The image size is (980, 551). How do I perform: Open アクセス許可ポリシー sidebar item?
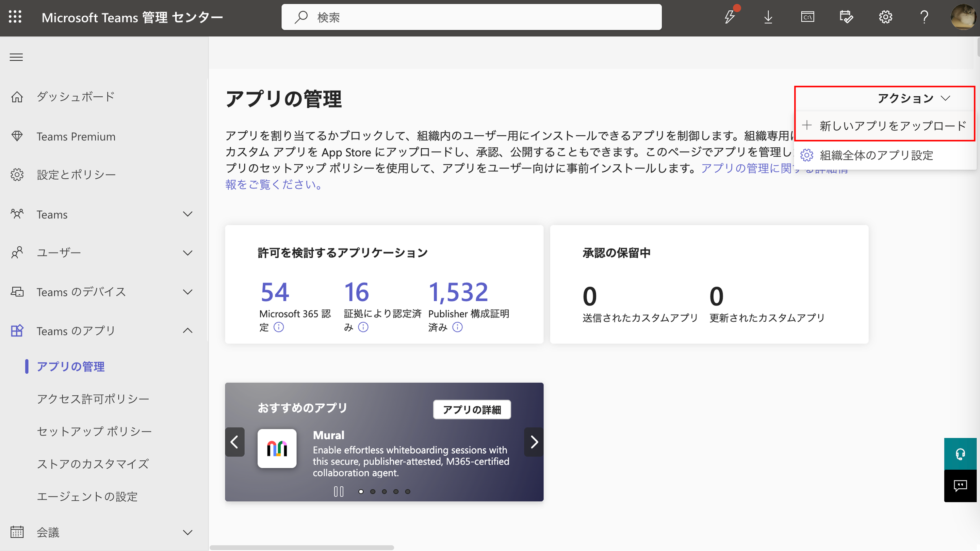point(93,399)
